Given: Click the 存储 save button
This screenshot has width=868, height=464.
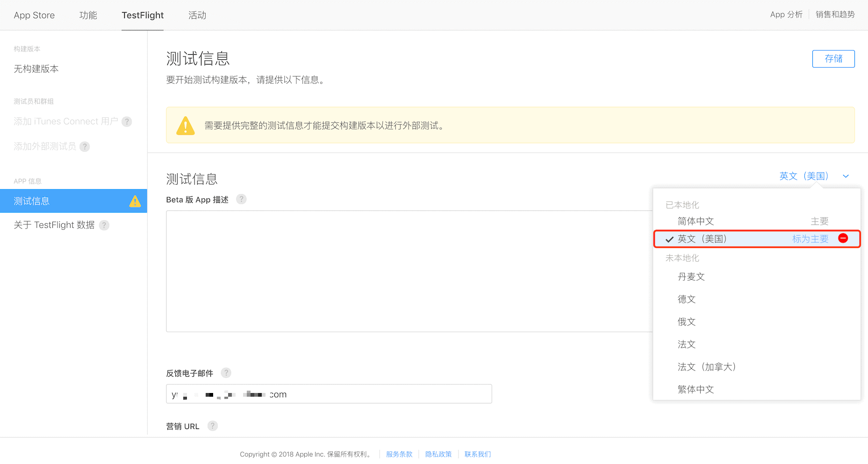Looking at the screenshot, I should pos(833,59).
